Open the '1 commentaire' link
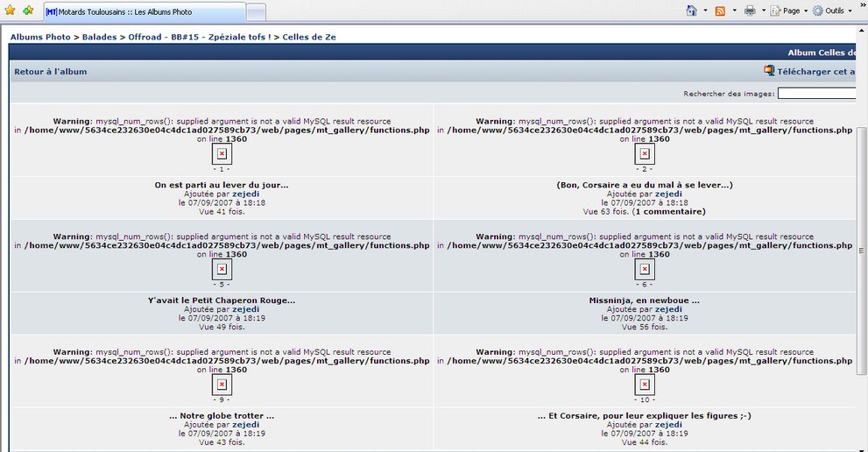Viewport: 868px width, 452px height. [x=670, y=212]
